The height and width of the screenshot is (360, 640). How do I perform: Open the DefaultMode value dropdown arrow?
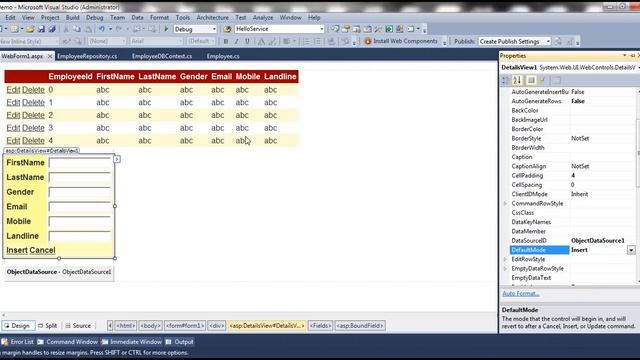[631, 250]
